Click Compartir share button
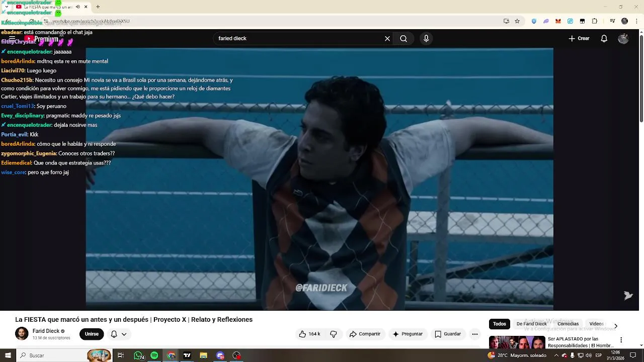Viewport: 644px width, 362px height. pos(365,334)
